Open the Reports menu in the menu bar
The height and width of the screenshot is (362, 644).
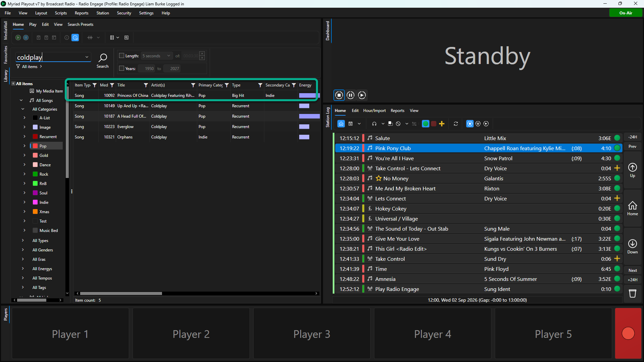tap(82, 13)
